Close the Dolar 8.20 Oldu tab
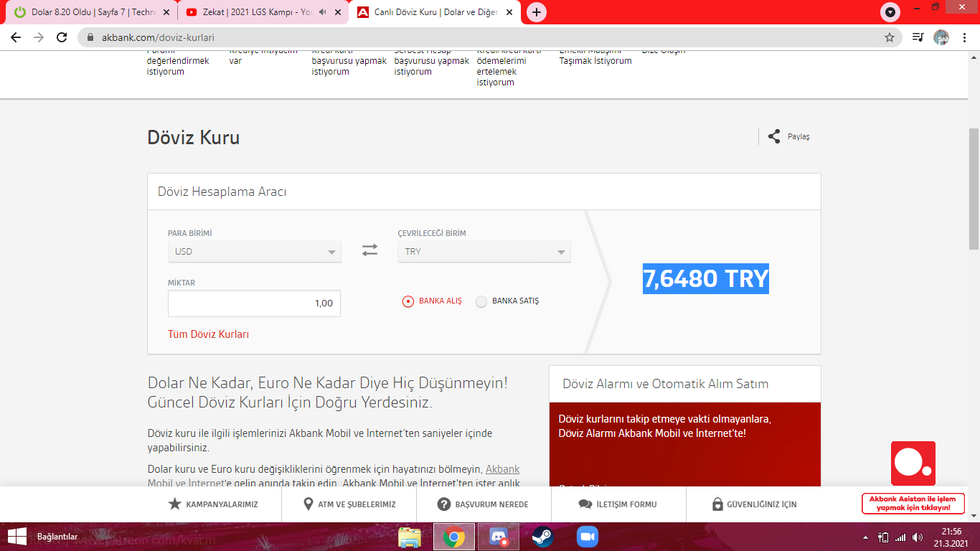This screenshot has height=551, width=980. [x=166, y=12]
